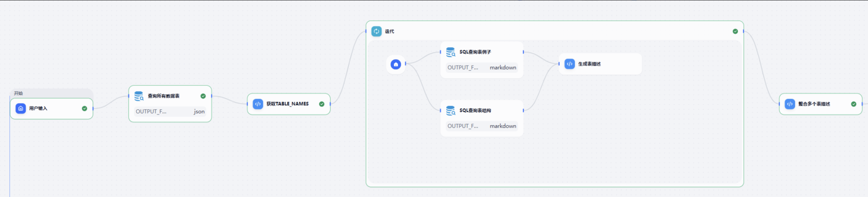Click the SQL查询表结构 database icon

(x=451, y=111)
